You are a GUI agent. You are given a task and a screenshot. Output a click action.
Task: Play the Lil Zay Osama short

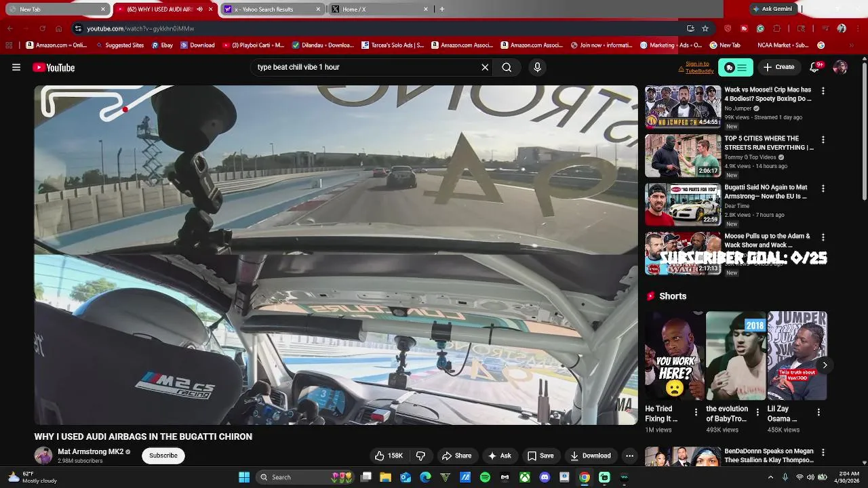(x=797, y=355)
